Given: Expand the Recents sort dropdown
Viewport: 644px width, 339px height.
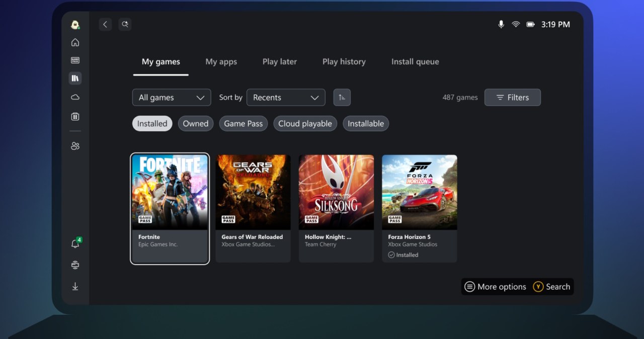Looking at the screenshot, I should 286,97.
